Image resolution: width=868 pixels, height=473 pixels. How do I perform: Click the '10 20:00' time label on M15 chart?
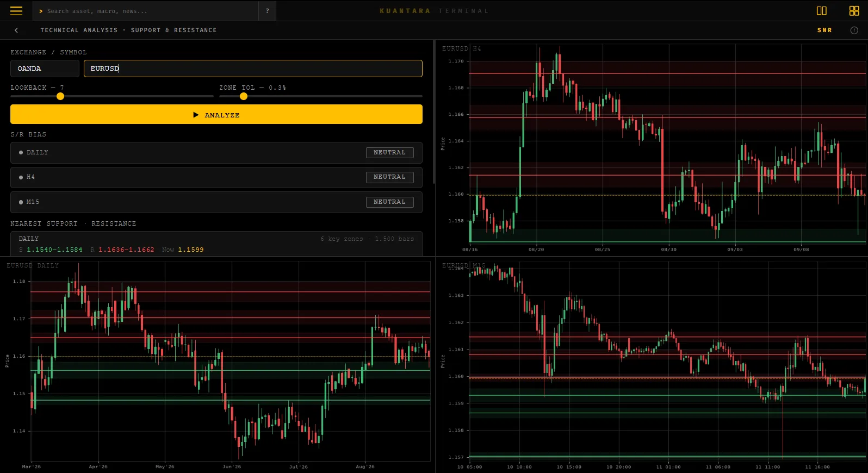[619, 467]
